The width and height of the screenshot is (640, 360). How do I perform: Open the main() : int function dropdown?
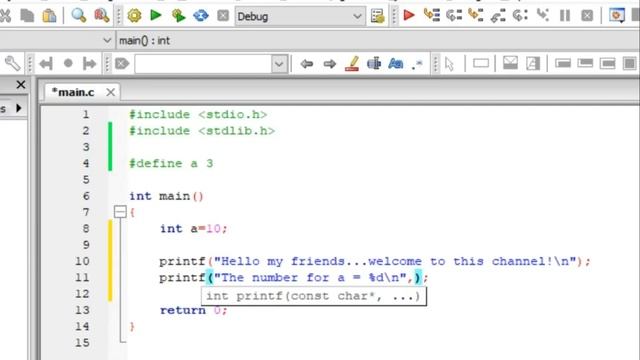[x=378, y=40]
